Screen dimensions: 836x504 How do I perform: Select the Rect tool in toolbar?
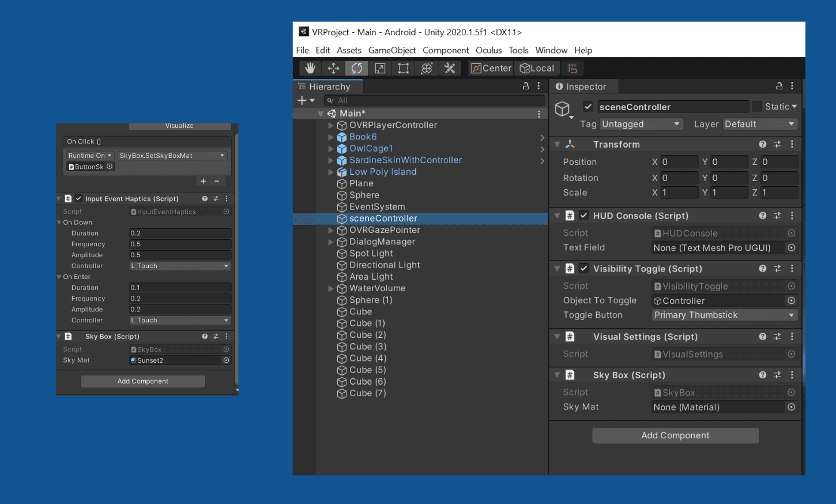pyautogui.click(x=404, y=68)
